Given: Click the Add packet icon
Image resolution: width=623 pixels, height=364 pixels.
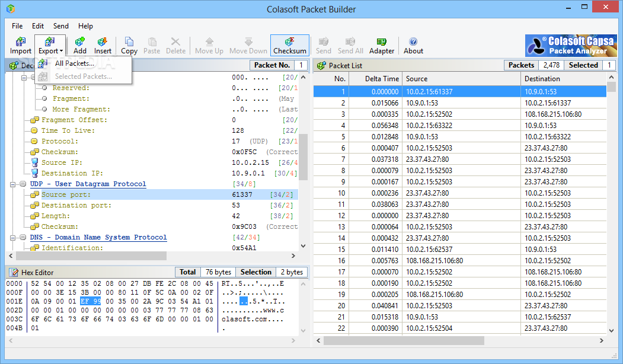Looking at the screenshot, I should (x=80, y=46).
